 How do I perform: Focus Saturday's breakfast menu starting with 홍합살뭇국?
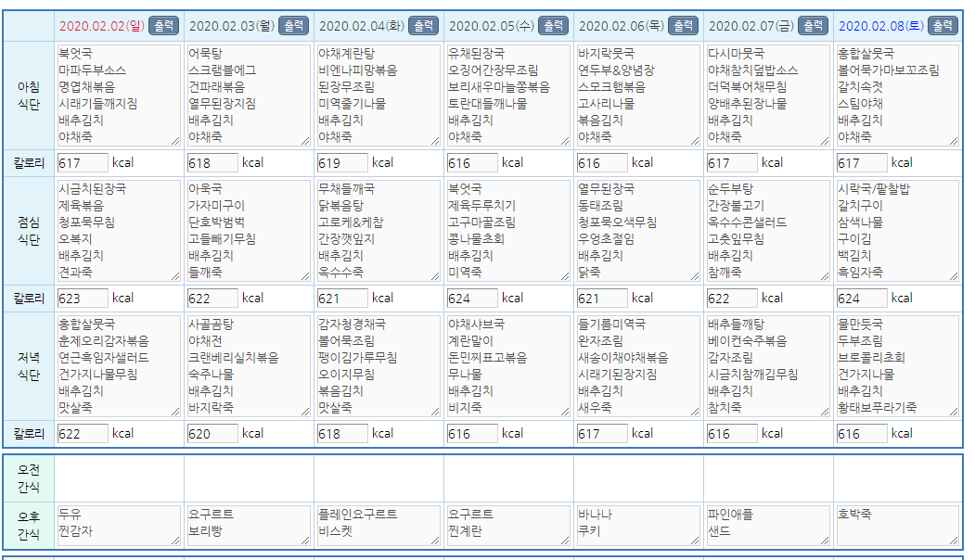point(897,95)
